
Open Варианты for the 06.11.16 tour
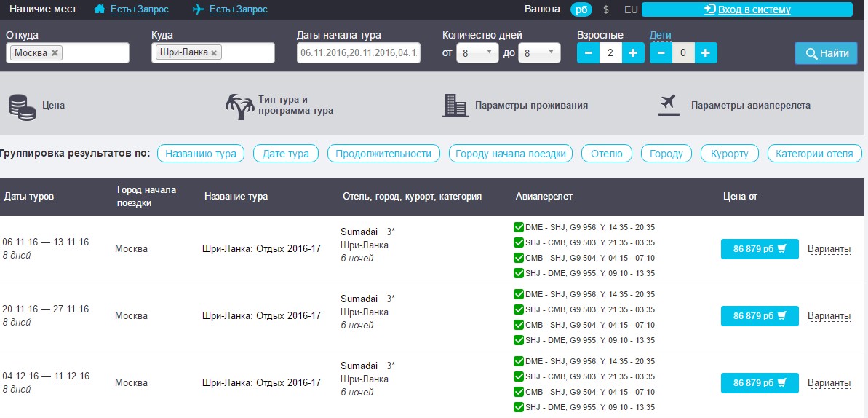[x=829, y=249]
